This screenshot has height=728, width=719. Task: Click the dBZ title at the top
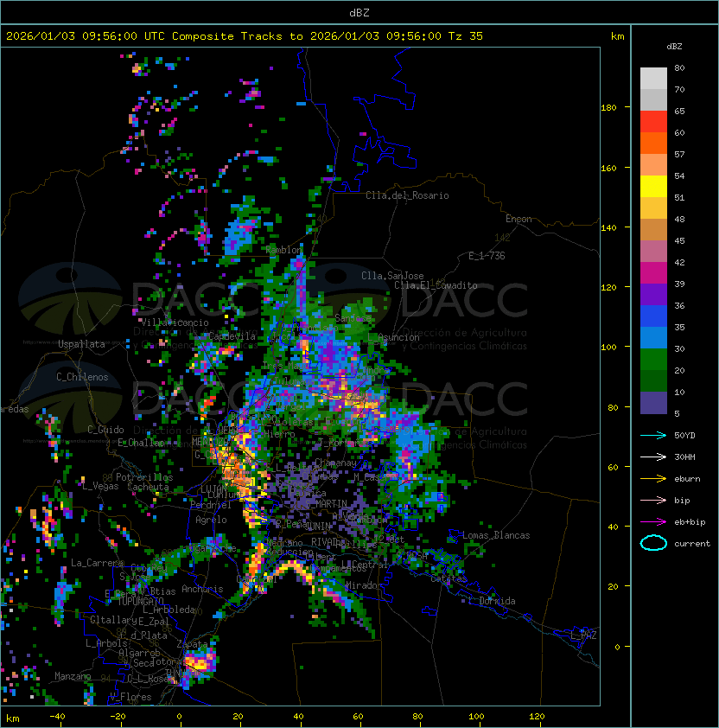click(359, 12)
